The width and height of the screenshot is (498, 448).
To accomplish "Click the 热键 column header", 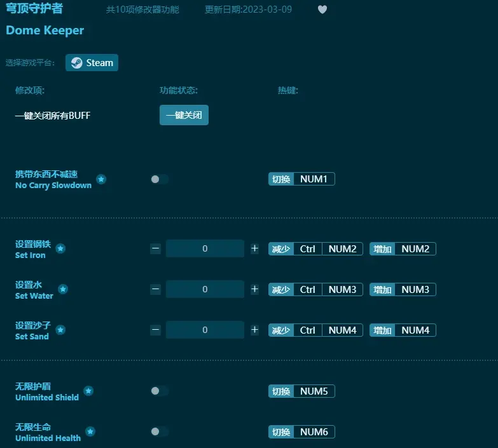I will (287, 90).
